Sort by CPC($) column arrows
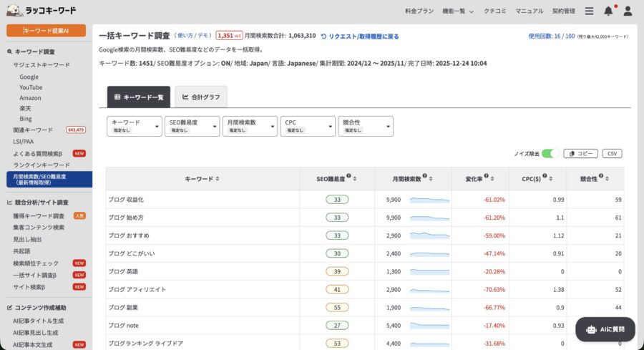Image resolution: width=644 pixels, height=350 pixels. click(551, 179)
